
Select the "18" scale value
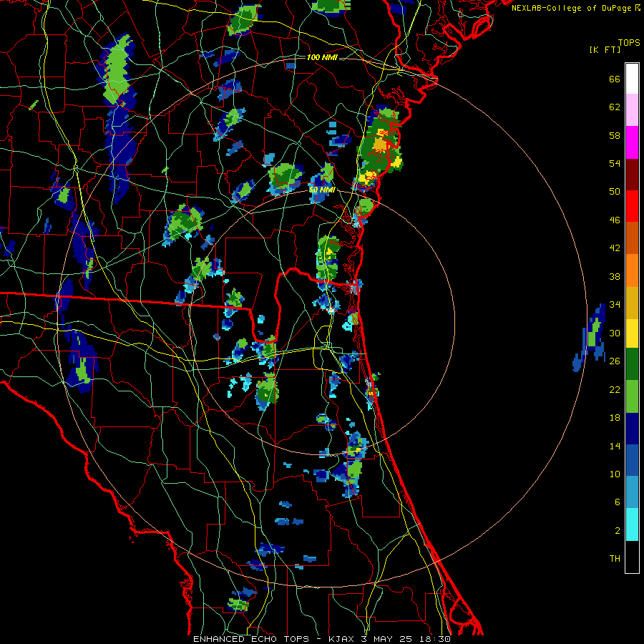click(615, 418)
